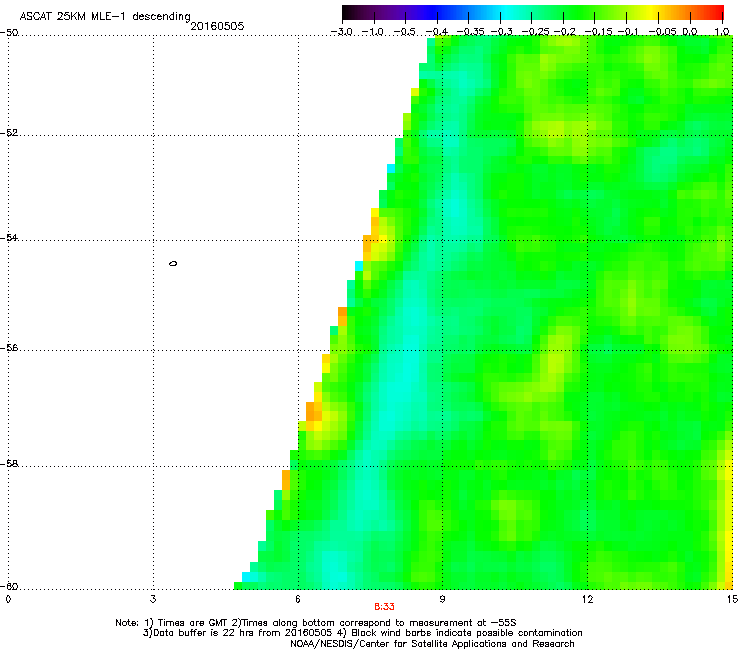
Task: Pick the '-0.25' label under the color bar
Action: 536,32
